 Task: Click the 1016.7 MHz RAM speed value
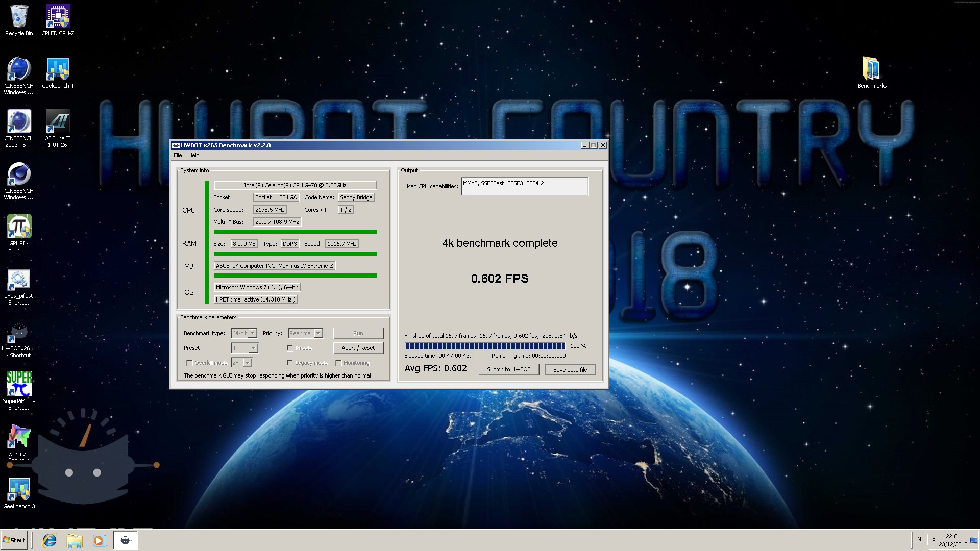click(x=342, y=244)
